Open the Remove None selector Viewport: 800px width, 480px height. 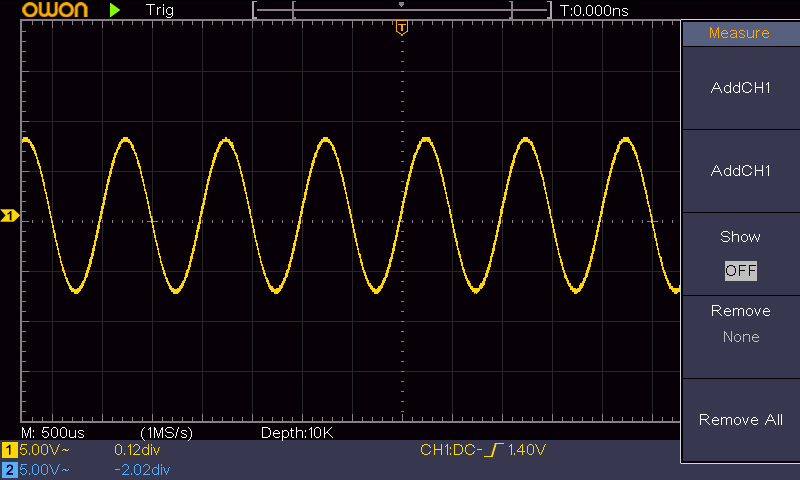tap(741, 337)
